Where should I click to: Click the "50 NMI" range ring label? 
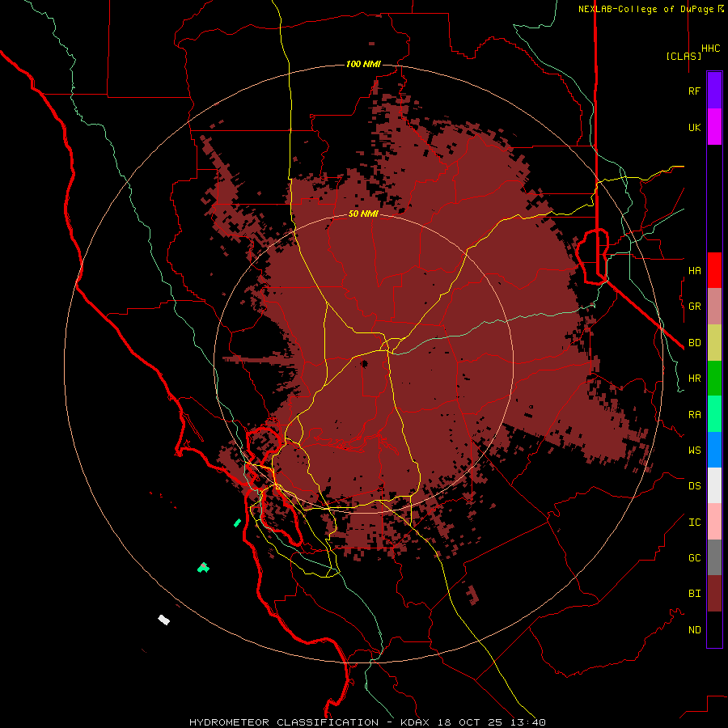coord(363,214)
